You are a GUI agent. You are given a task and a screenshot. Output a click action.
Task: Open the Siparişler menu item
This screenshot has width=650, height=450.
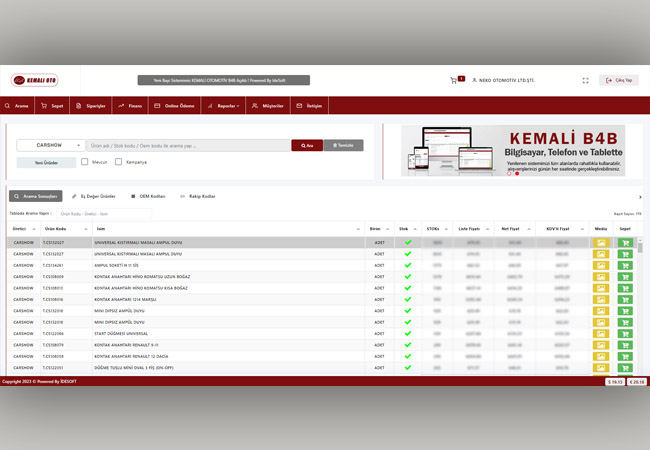point(90,106)
